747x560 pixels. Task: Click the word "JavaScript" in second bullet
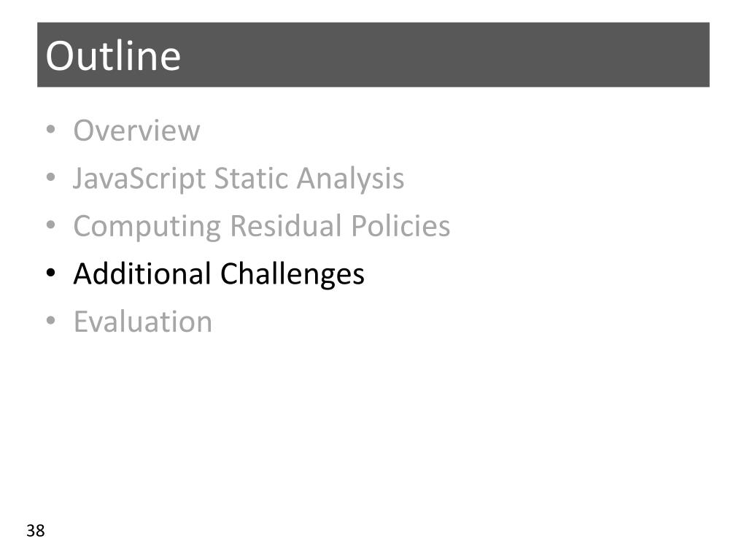point(139,179)
